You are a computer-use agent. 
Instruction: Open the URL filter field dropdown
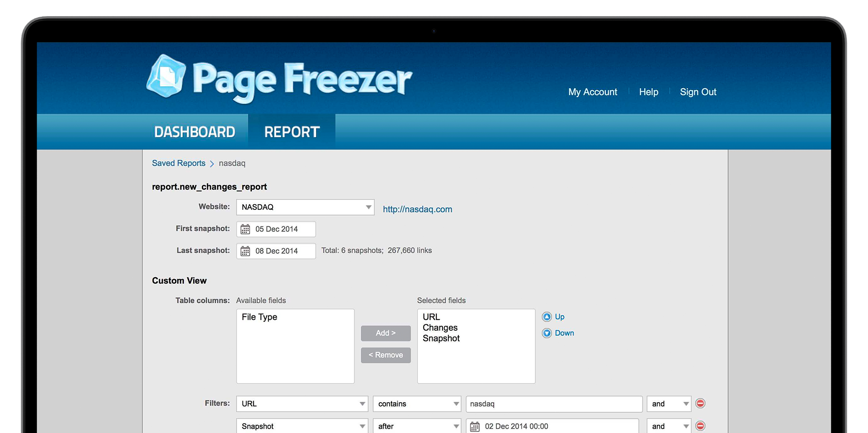(302, 404)
